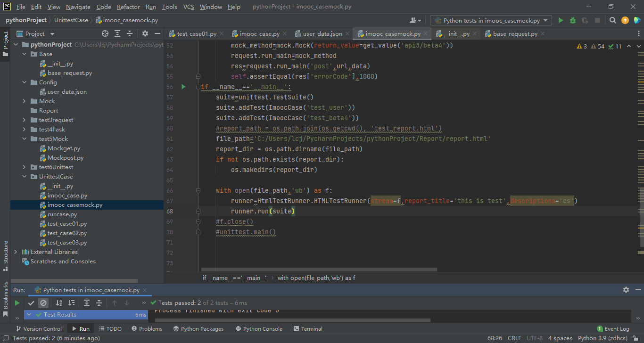
Task: Click the orange update arrow icon
Action: click(625, 20)
